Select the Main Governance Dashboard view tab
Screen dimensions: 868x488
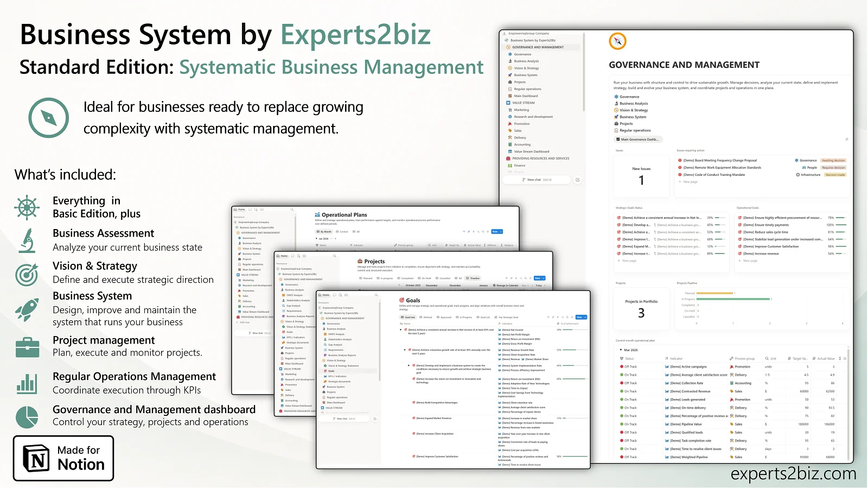637,140
